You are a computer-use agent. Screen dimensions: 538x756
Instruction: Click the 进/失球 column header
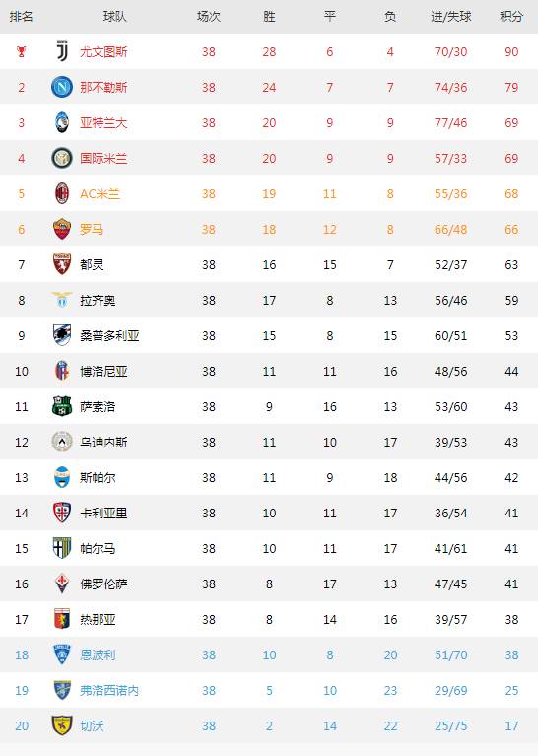click(x=450, y=17)
